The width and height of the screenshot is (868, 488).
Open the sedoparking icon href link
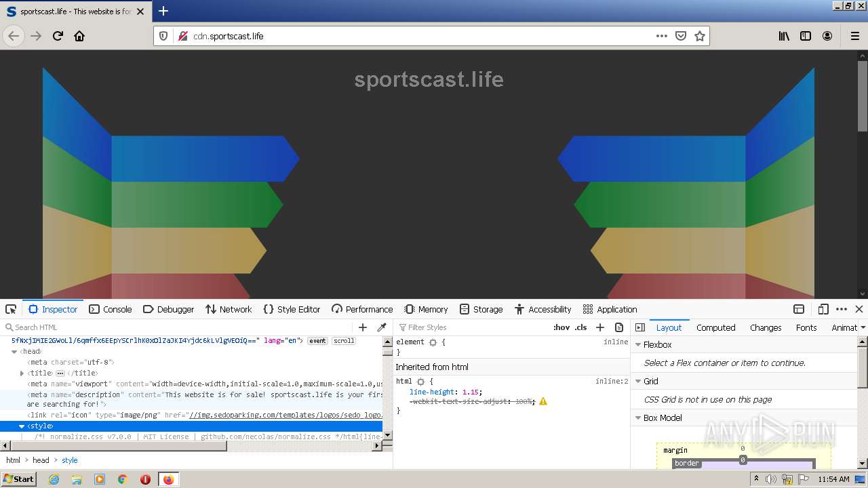[285, 415]
